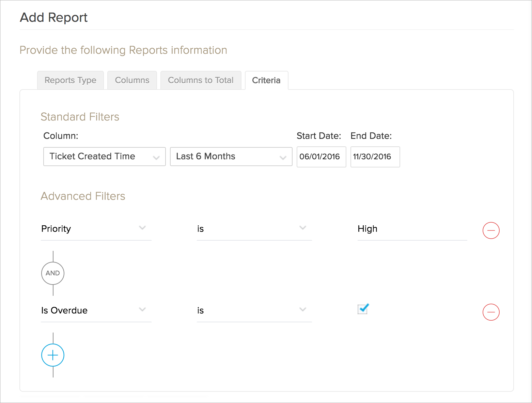Viewport: 532px width, 403px height.
Task: Open the operator dropdown for Priority row
Action: [x=254, y=229]
